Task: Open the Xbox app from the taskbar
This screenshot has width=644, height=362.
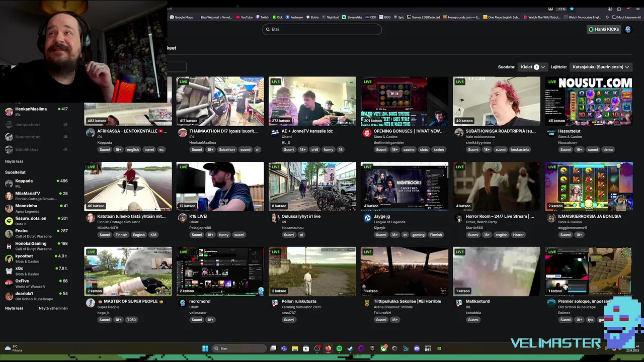Action: point(383,348)
